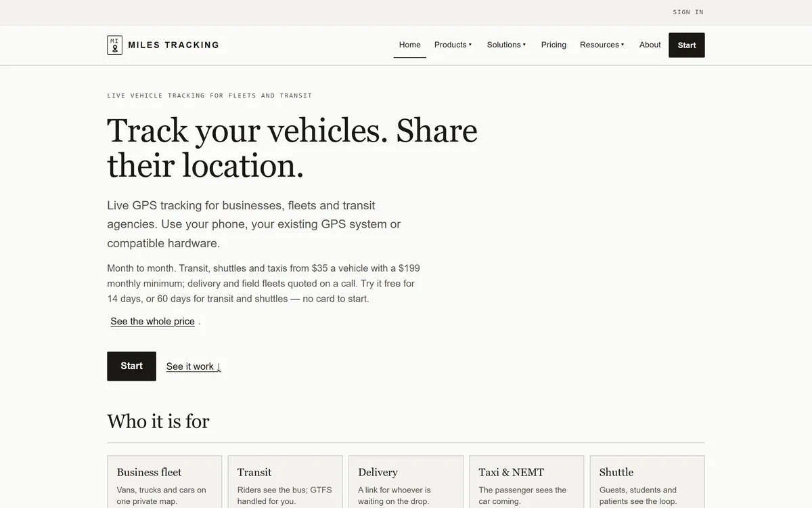Click the Track your vehicles headline
This screenshot has width=812, height=508.
[292, 148]
